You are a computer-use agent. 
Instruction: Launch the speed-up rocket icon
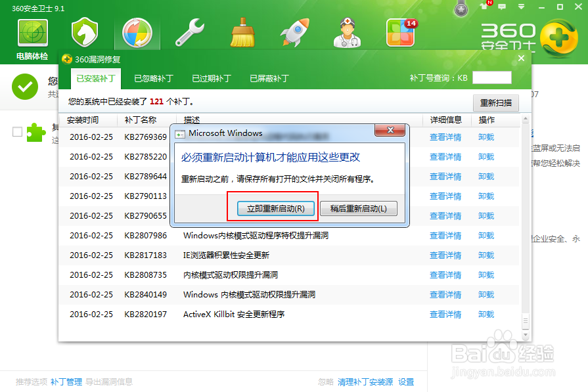(295, 33)
